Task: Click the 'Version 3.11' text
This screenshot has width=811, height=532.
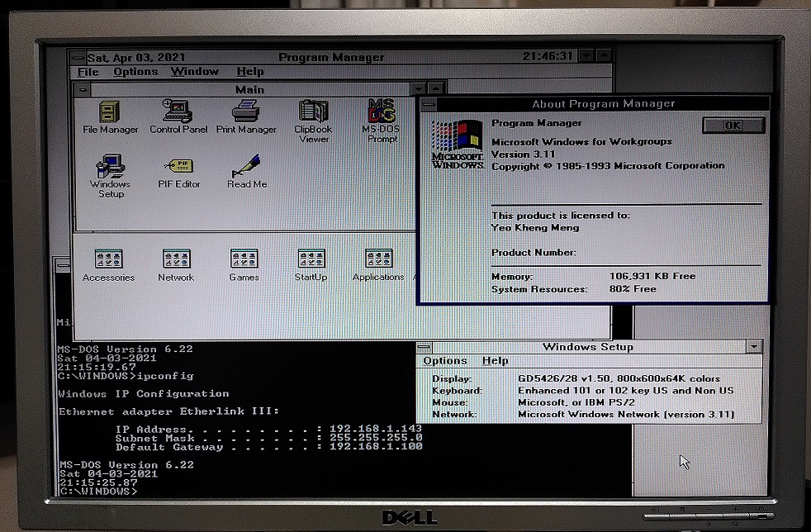Action: [x=523, y=154]
